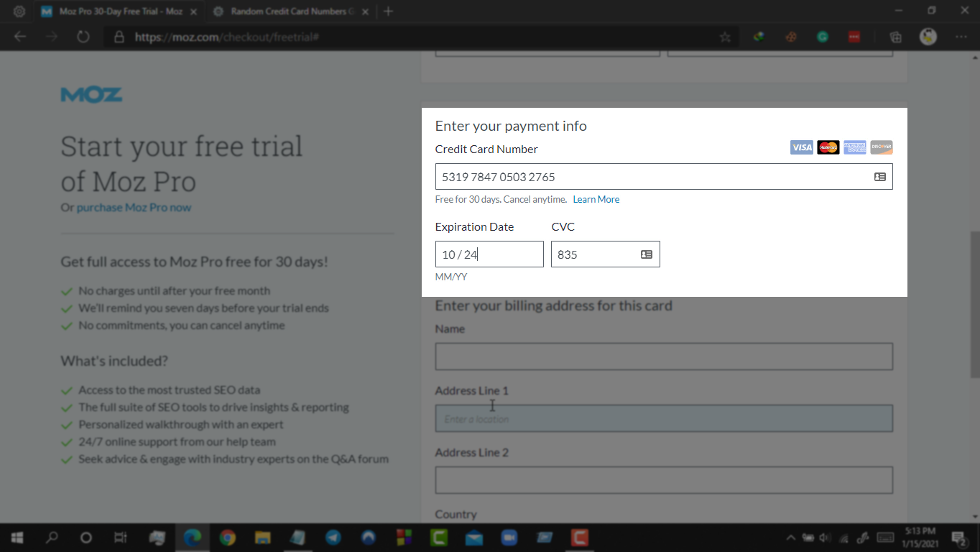Open Zoom from taskbar
Viewport: 980px width, 552px height.
pos(509,538)
